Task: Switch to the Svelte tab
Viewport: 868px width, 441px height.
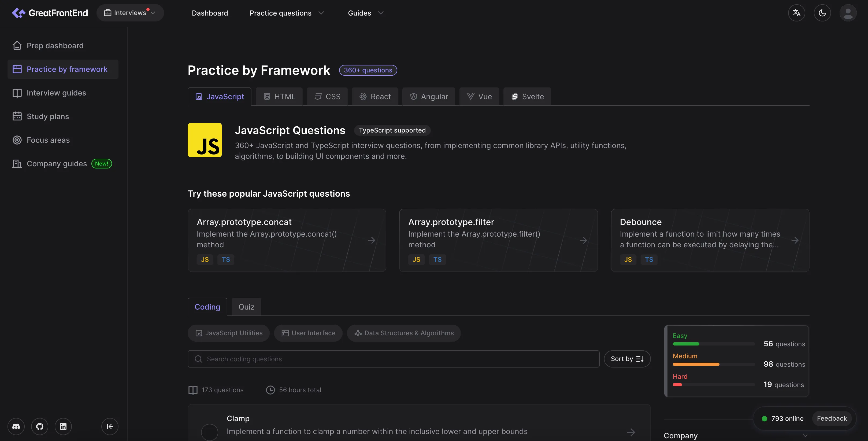Action: [x=527, y=96]
